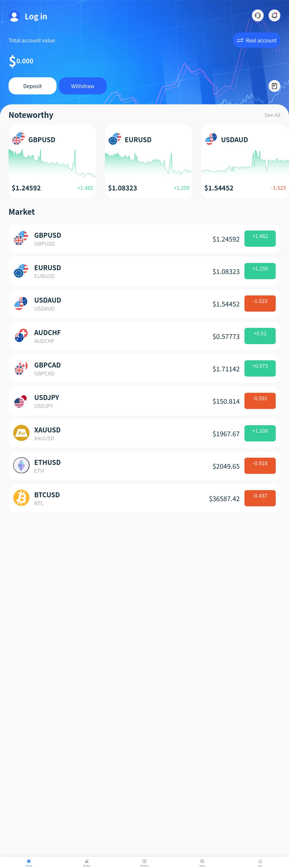Open See All noteworthy pairs
Viewport: 289px width, 868px height.
pyautogui.click(x=272, y=115)
